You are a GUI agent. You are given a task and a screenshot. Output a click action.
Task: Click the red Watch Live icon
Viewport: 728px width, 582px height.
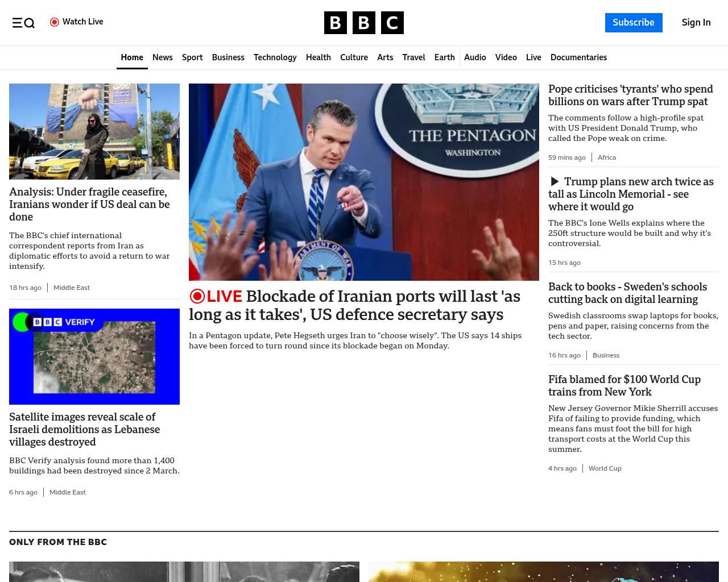pos(55,22)
